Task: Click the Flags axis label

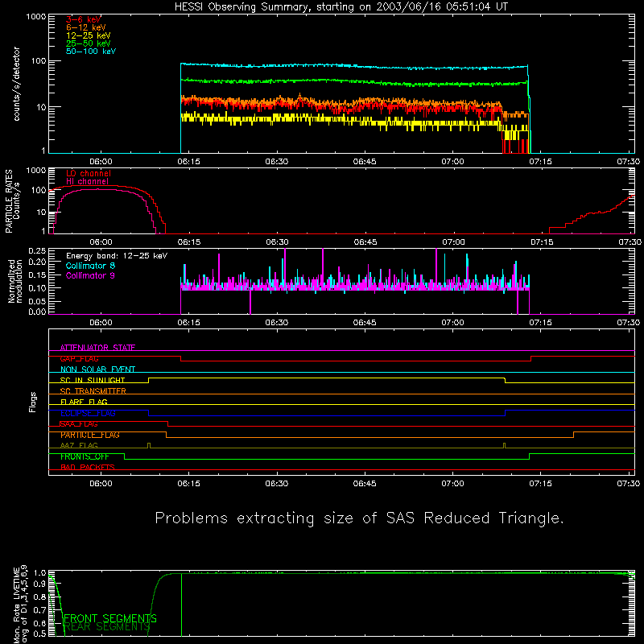Action: click(x=33, y=402)
